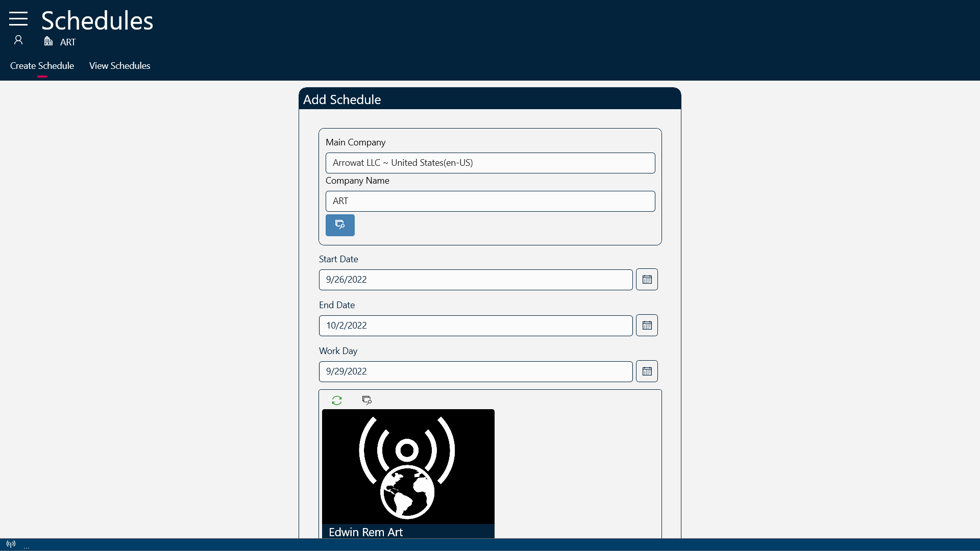This screenshot has width=980, height=551.
Task: Click the green refresh icon
Action: pos(337,400)
